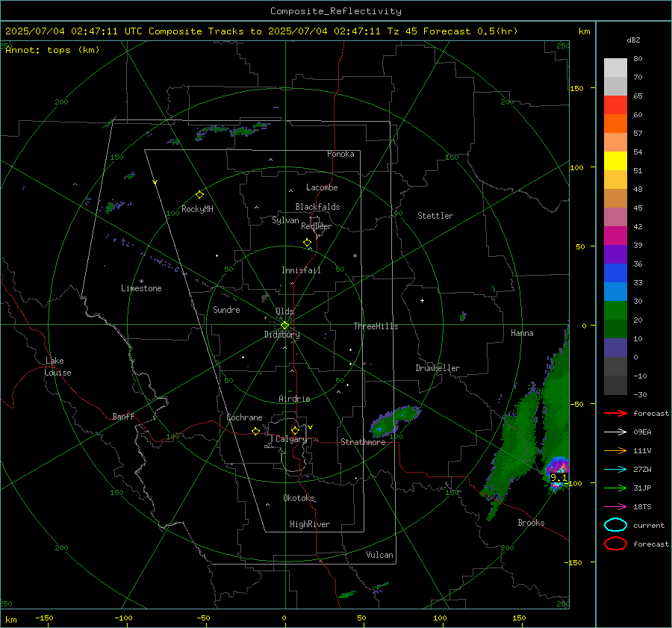Click the Okotoks label
The width and height of the screenshot is (672, 628).
tap(299, 498)
